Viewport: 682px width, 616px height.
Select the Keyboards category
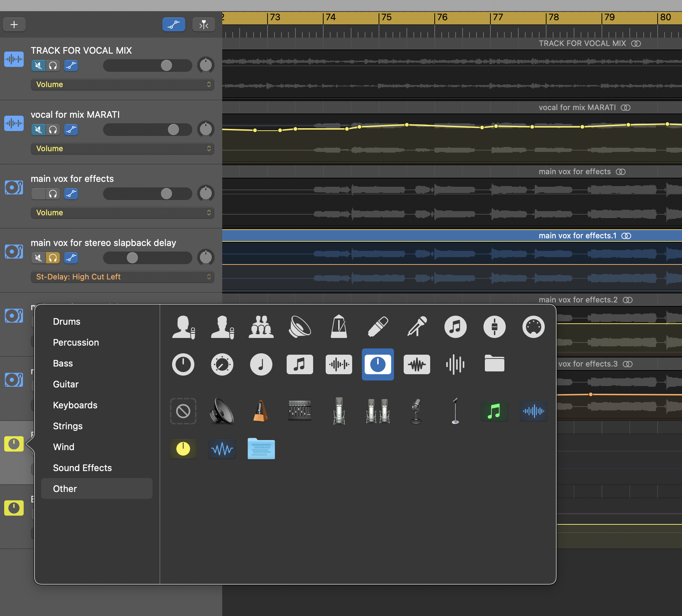click(75, 405)
